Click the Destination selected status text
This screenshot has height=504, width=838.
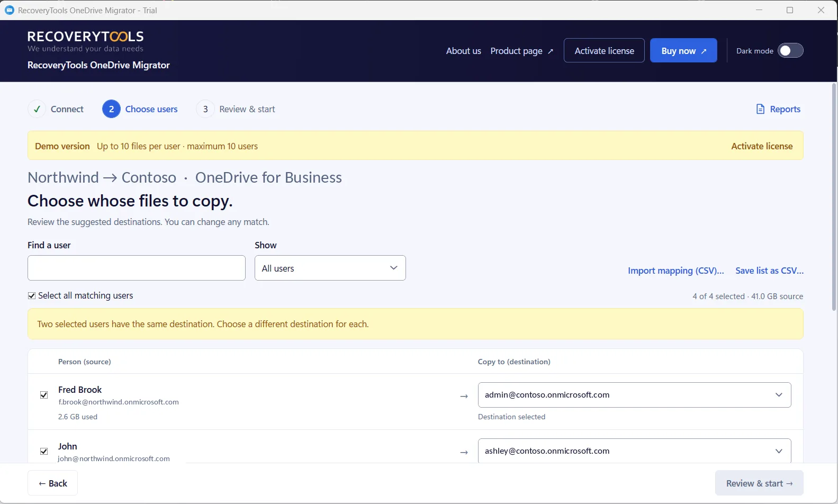click(x=511, y=417)
